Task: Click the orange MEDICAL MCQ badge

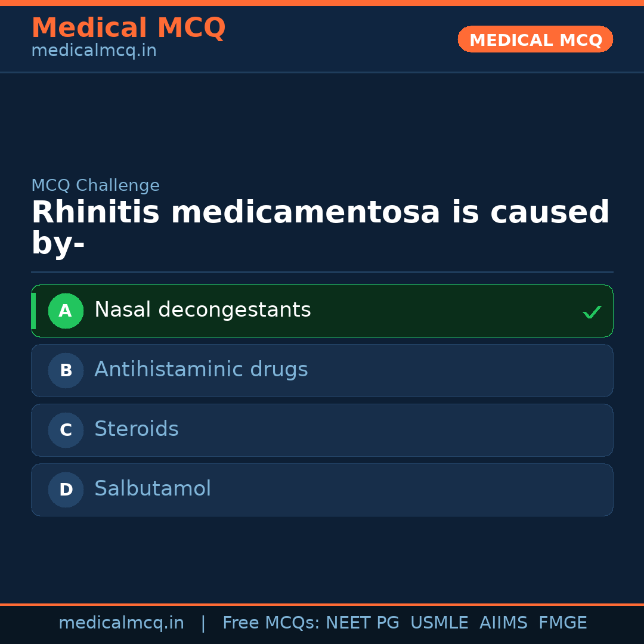Action: coord(535,39)
